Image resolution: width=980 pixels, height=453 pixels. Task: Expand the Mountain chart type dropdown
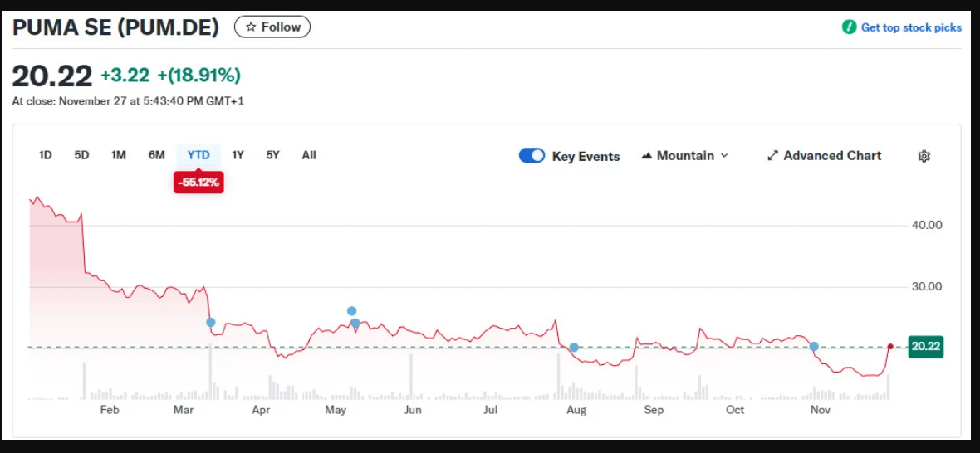point(684,156)
